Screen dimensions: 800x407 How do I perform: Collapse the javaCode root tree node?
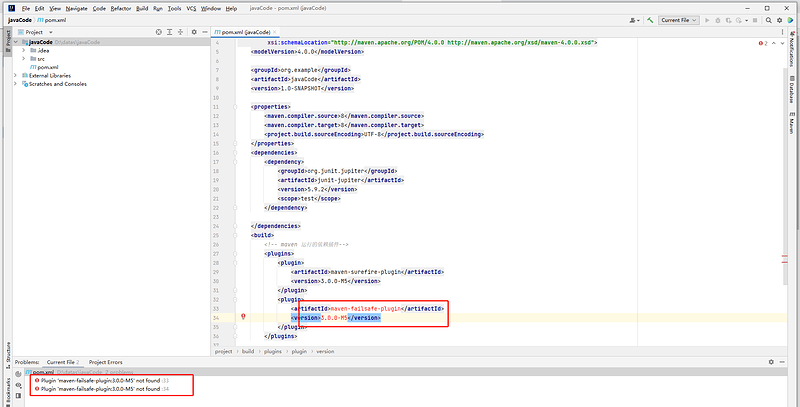point(16,42)
